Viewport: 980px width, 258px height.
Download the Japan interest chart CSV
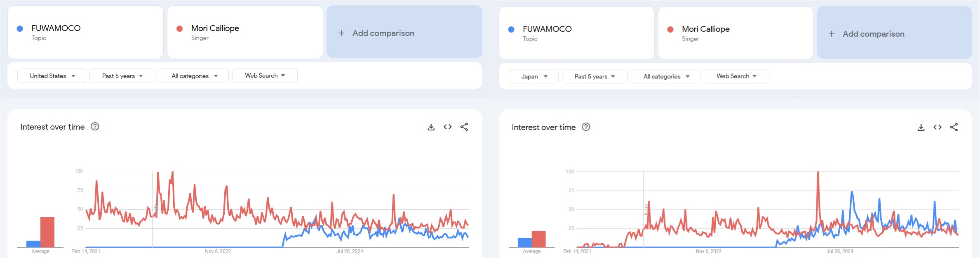click(921, 128)
